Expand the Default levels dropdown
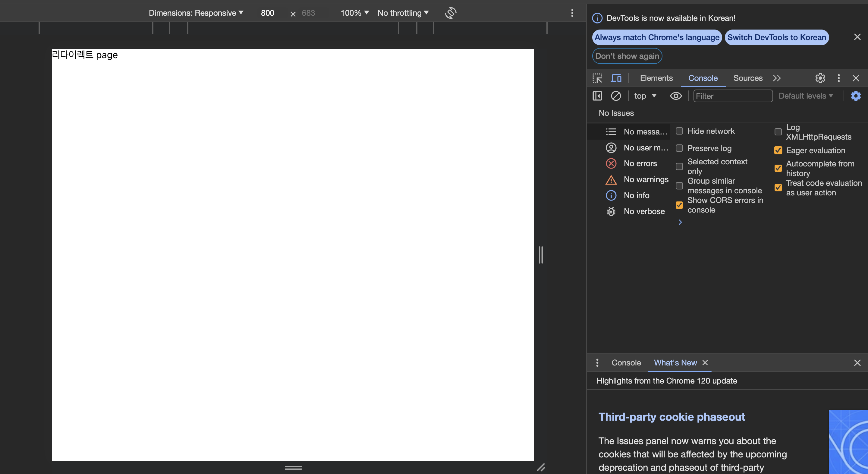 [x=806, y=96]
